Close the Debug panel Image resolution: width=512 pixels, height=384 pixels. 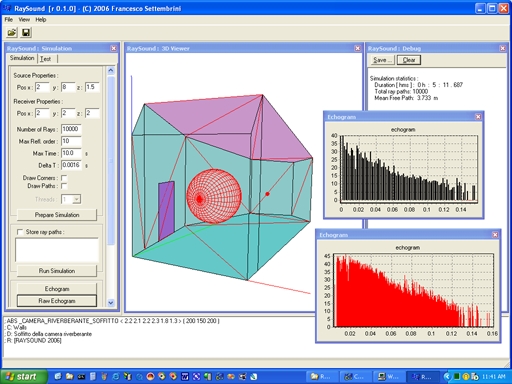click(502, 48)
